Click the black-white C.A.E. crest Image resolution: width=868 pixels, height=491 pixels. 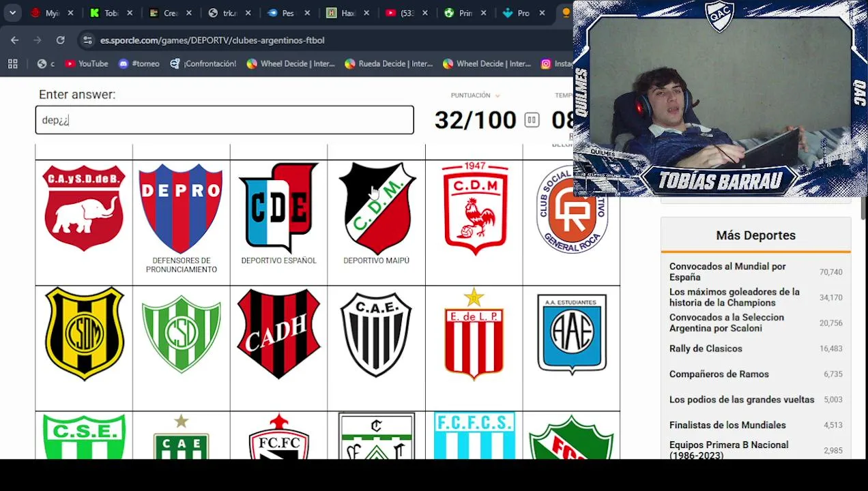coord(376,334)
